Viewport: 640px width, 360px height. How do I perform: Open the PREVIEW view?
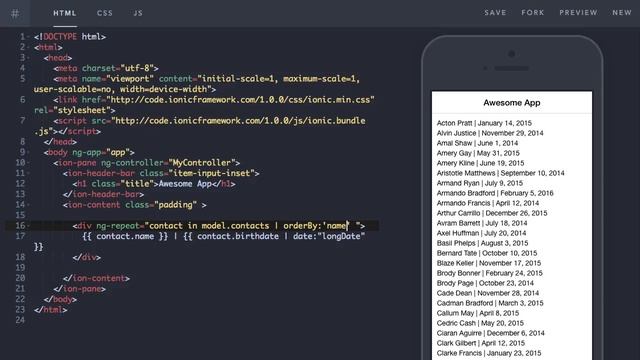578,13
